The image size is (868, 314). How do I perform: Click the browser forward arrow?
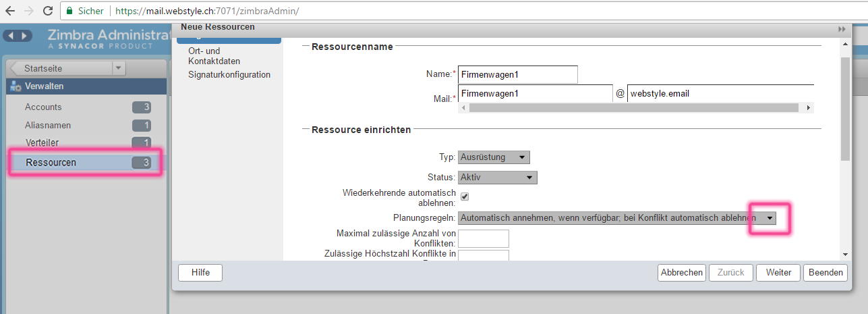coord(30,11)
